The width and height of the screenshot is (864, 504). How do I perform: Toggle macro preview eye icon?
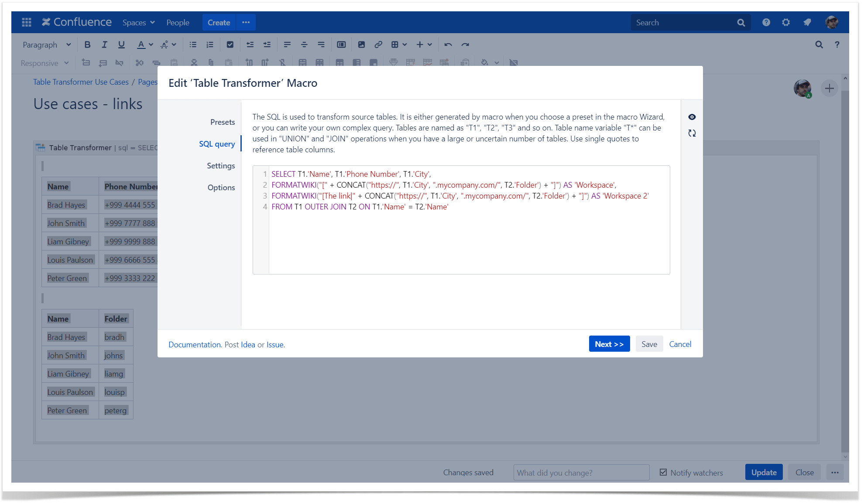pyautogui.click(x=692, y=117)
